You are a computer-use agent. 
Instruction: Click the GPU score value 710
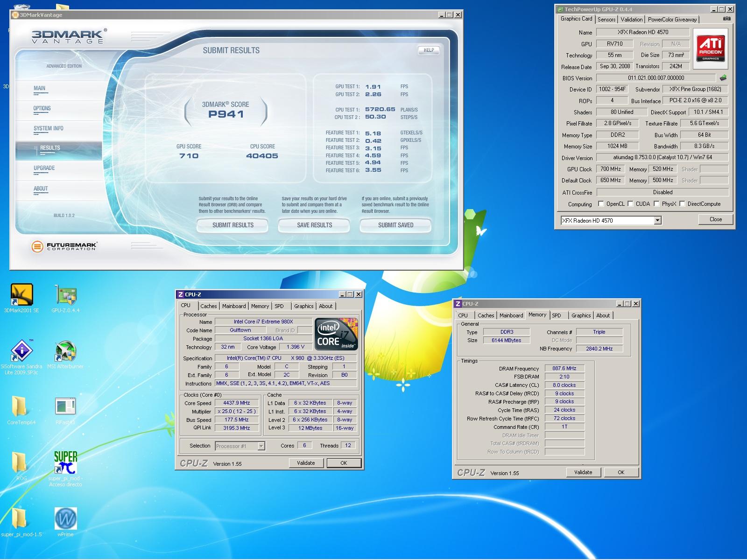tap(189, 156)
